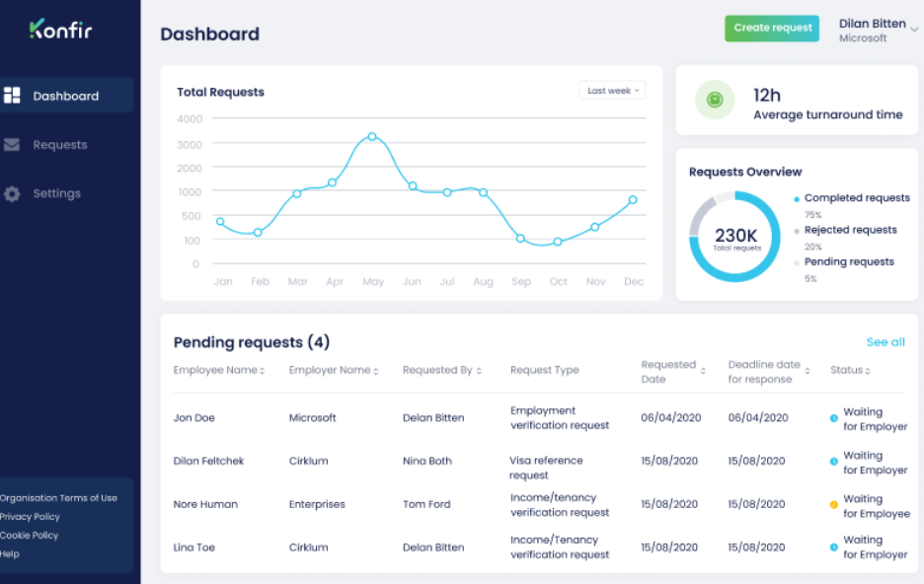
Task: Open the Settings gear icon
Action: (12, 193)
